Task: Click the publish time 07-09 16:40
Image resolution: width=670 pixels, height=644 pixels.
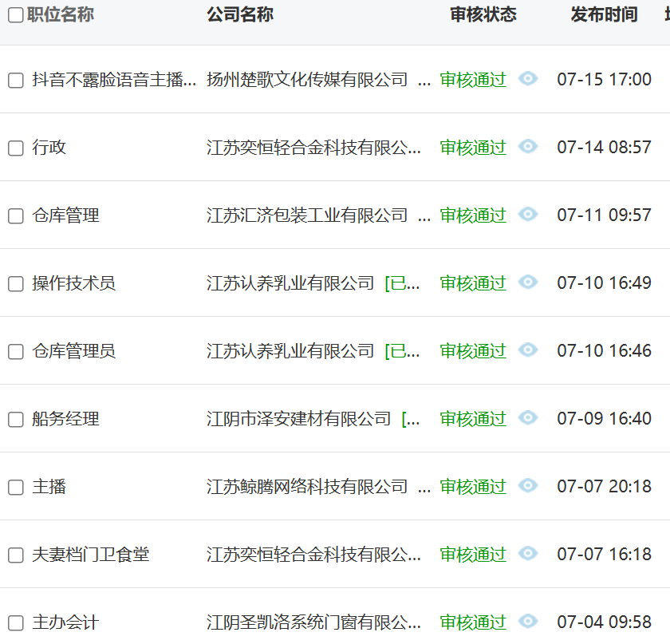Action: pos(605,419)
